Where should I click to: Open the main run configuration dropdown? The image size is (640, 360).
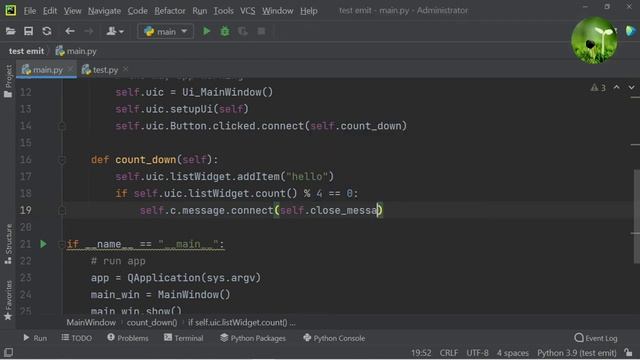[165, 31]
